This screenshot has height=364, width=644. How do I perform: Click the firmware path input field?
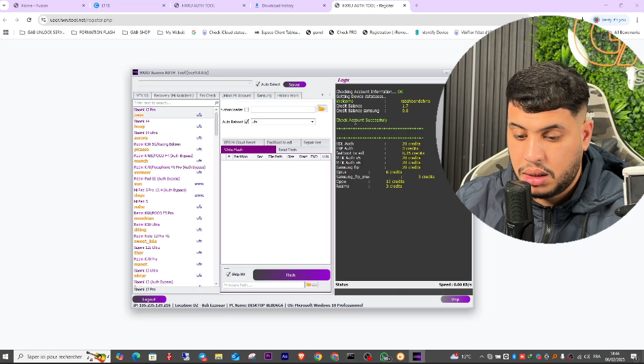(264, 284)
